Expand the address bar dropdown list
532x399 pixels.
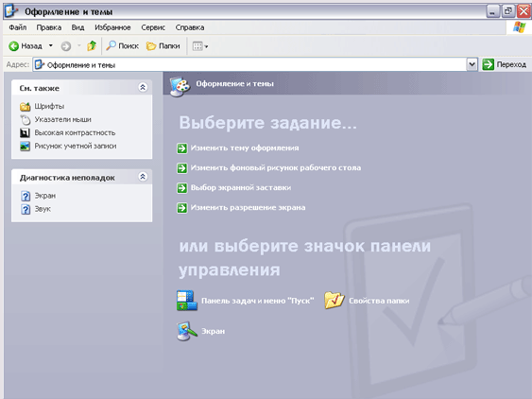[x=472, y=64]
